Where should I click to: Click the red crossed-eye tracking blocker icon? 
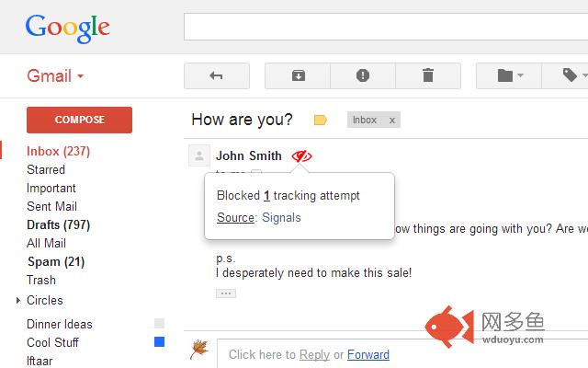click(x=302, y=155)
